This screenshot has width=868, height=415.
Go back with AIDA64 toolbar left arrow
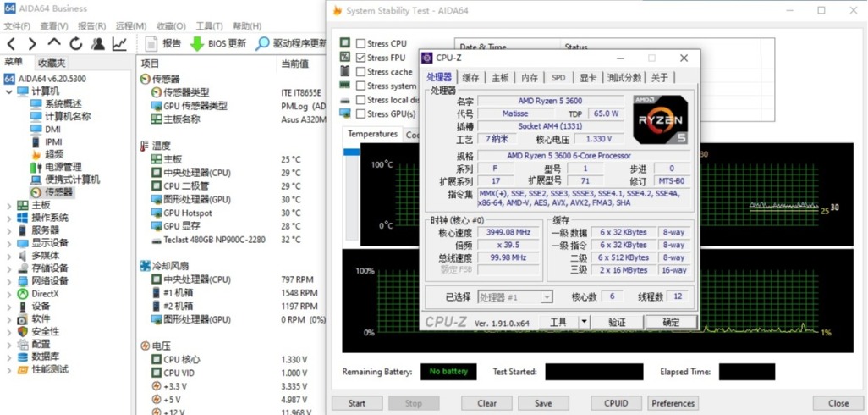pos(11,43)
